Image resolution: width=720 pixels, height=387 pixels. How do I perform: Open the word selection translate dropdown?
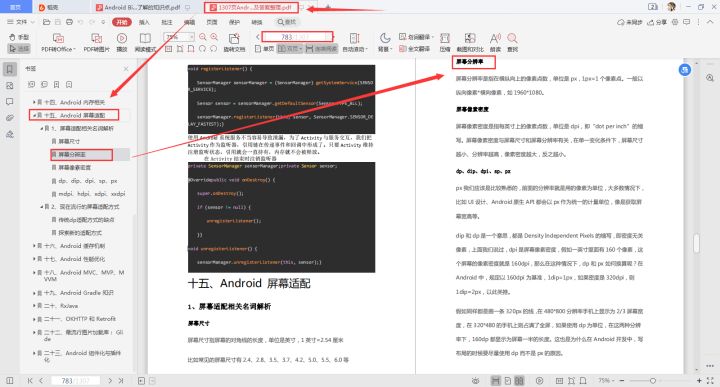tap(416, 37)
